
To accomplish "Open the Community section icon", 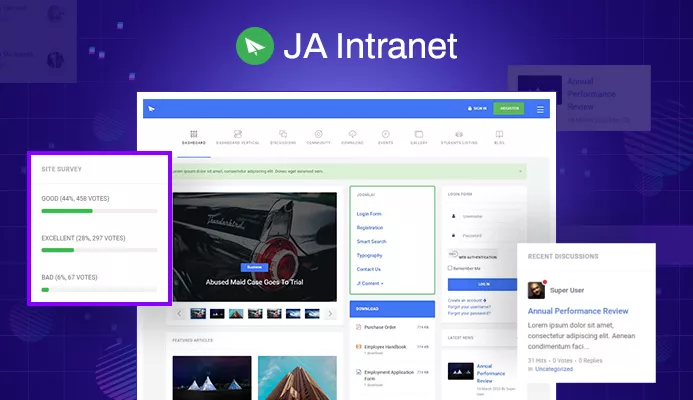I will 318,137.
